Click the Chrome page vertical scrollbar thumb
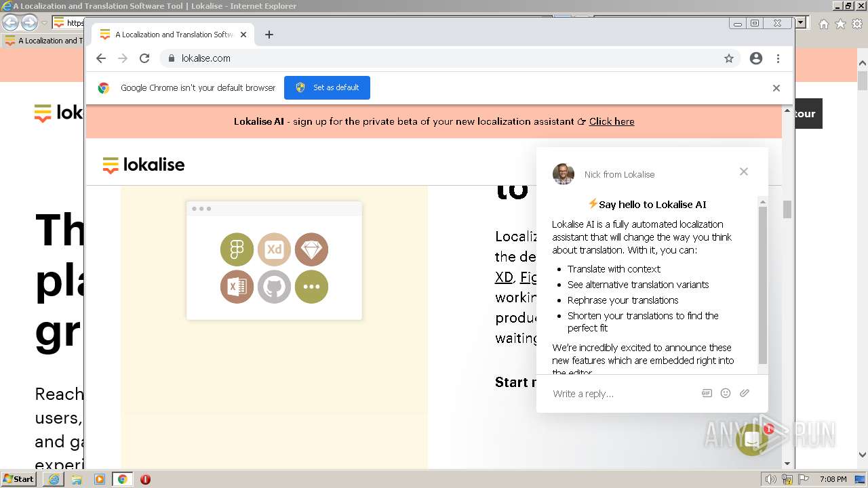The image size is (868, 488). [x=787, y=210]
